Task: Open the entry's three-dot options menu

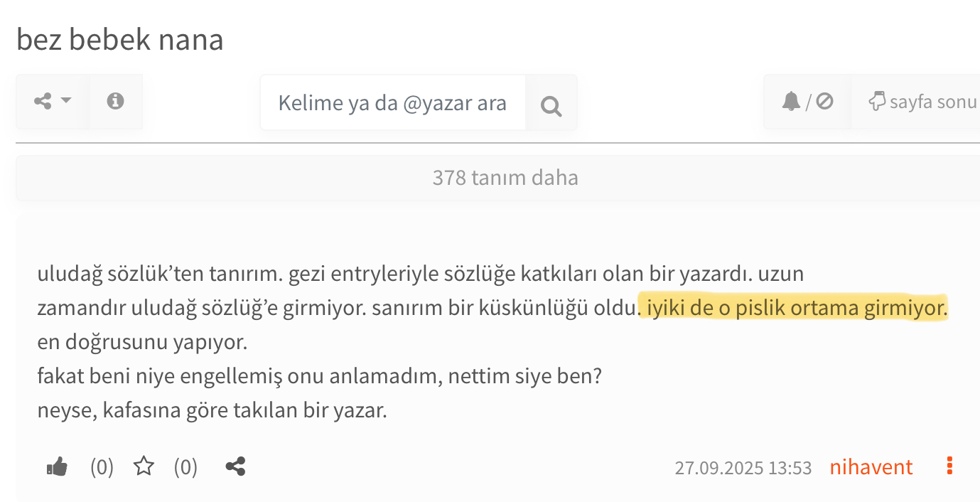Action: 949,466
